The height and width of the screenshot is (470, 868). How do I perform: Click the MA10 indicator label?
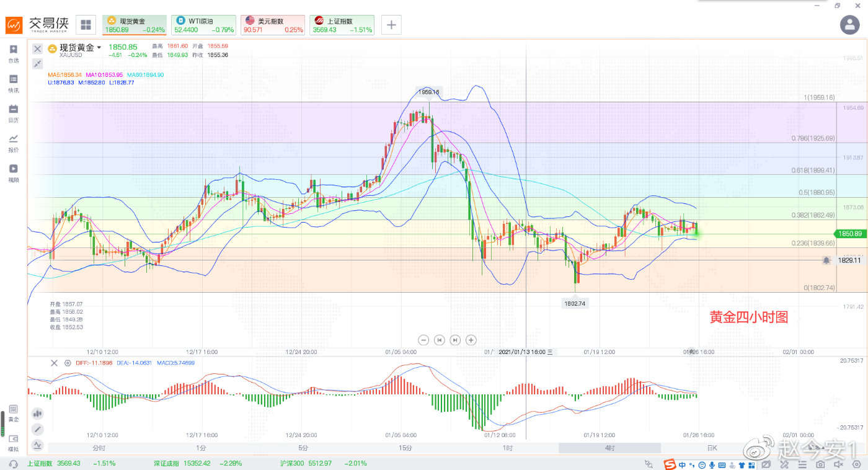tap(104, 74)
